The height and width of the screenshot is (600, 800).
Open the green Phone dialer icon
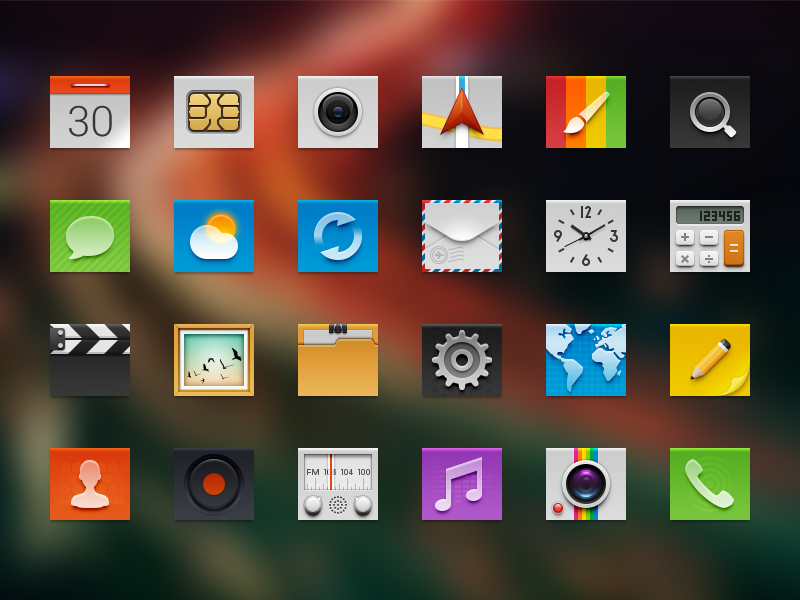pos(710,484)
